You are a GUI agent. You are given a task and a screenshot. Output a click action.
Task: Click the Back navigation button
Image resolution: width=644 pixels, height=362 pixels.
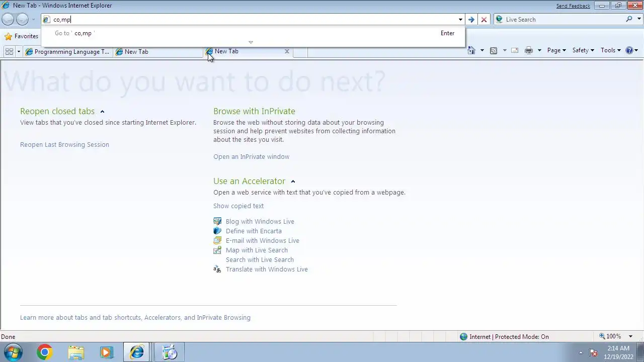point(8,20)
